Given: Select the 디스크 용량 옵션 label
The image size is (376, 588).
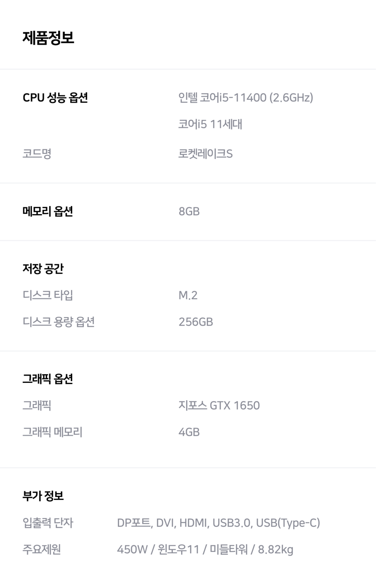Looking at the screenshot, I should [x=58, y=322].
